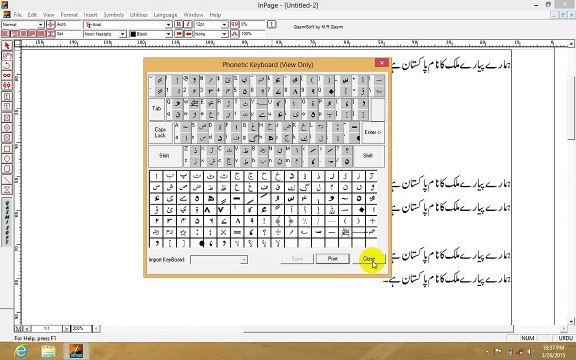Screen dimensions: 576x360
Task: Open the Symbols menu
Action: [x=113, y=15]
